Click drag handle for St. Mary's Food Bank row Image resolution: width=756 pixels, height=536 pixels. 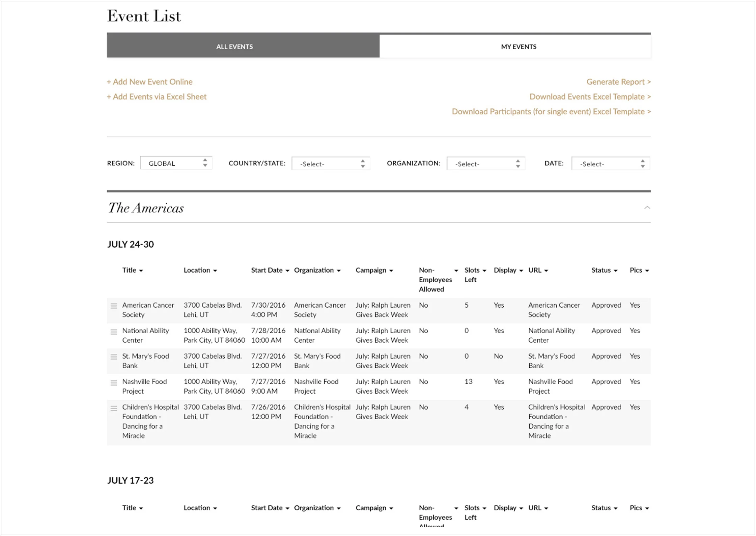114,357
